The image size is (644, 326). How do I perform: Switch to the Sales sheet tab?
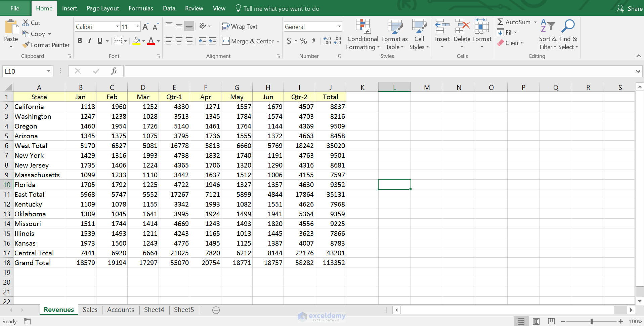click(x=90, y=310)
